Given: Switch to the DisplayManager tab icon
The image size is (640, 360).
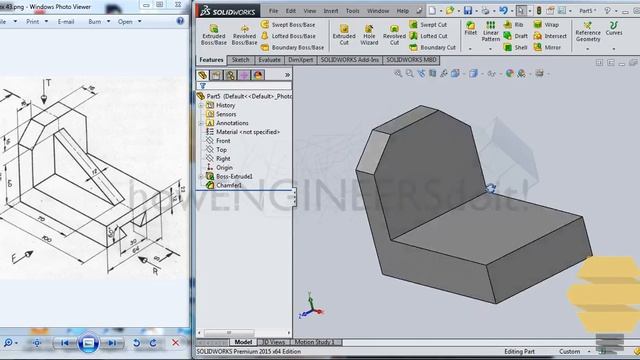Looking at the screenshot, I should click(258, 75).
